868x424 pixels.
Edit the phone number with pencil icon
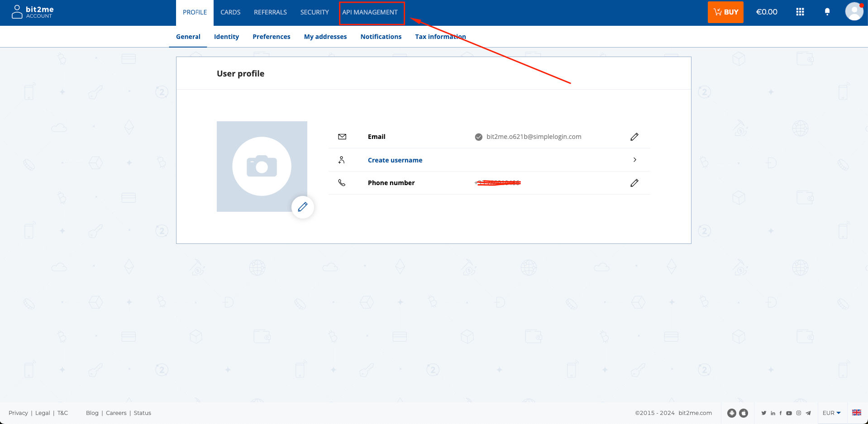point(634,183)
